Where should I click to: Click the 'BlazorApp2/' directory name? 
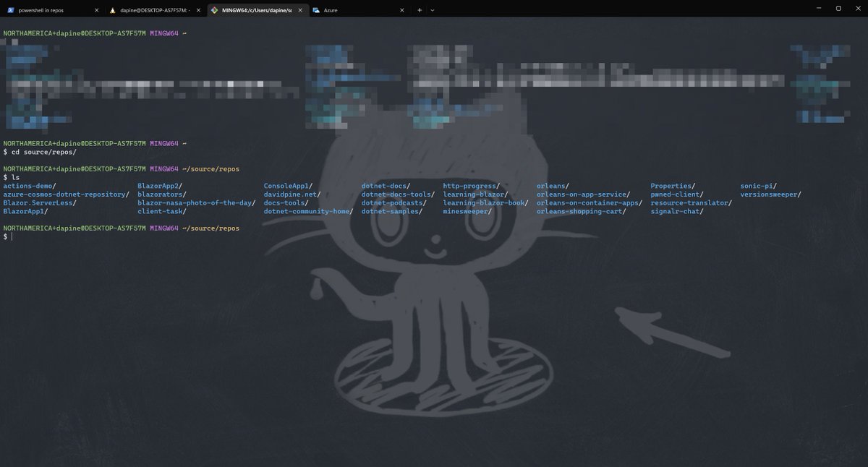click(x=160, y=186)
